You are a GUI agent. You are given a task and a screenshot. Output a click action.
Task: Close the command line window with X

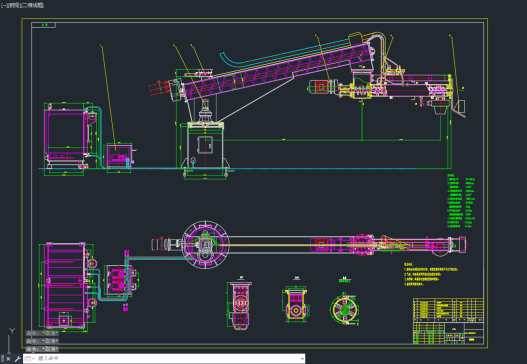tap(8, 359)
